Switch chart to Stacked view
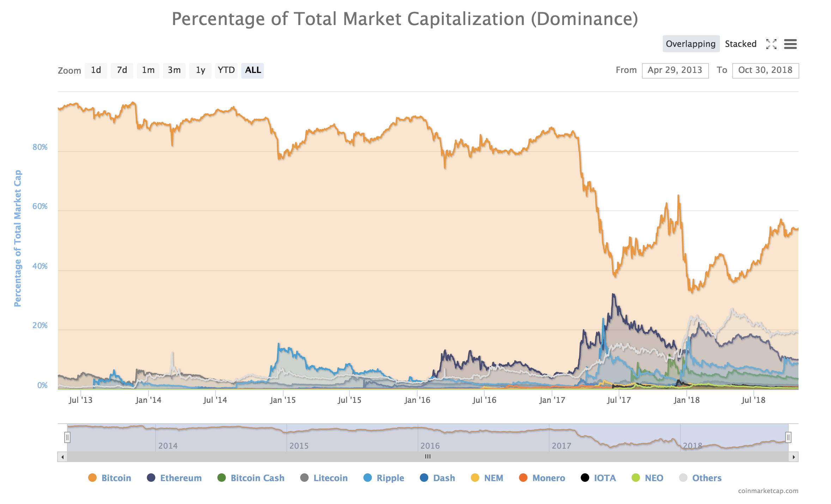 pyautogui.click(x=740, y=44)
